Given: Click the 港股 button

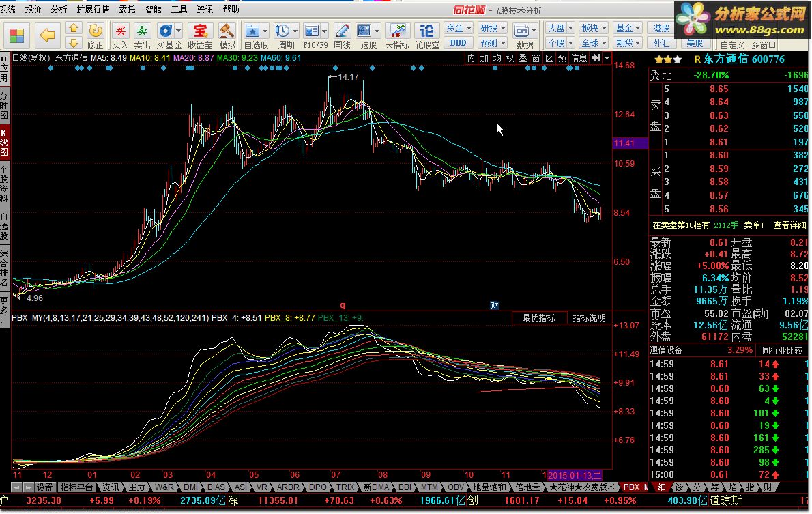Looking at the screenshot, I should tap(661, 28).
